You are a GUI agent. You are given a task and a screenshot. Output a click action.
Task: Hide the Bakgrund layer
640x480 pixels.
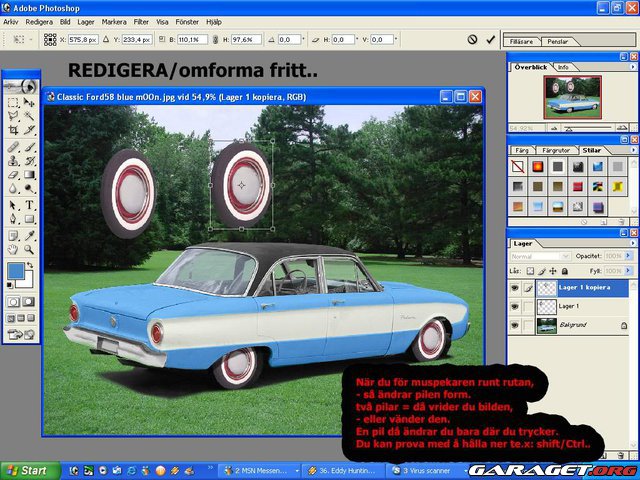point(515,325)
